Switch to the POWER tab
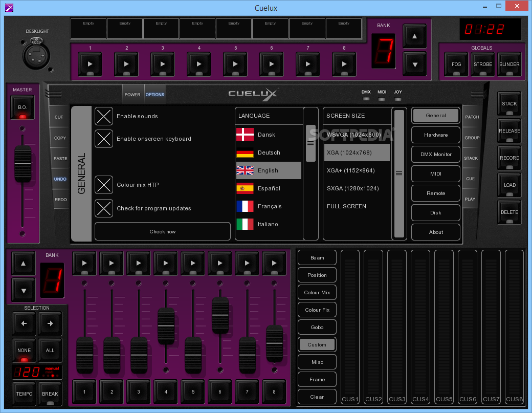 pyautogui.click(x=132, y=95)
